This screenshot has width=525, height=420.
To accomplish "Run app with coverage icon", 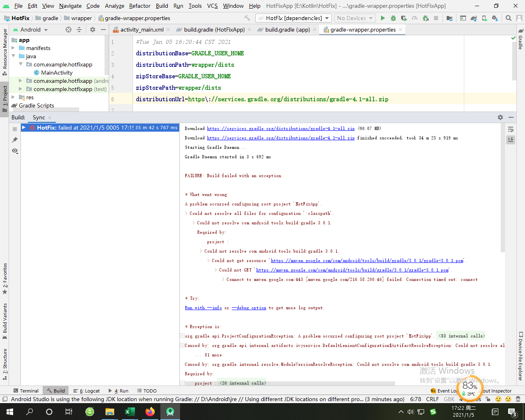I will [404, 18].
